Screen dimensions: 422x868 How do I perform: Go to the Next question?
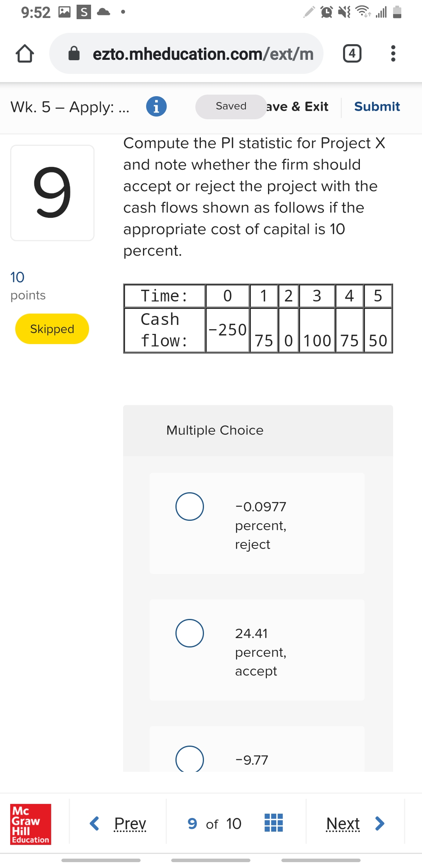pyautogui.click(x=343, y=823)
